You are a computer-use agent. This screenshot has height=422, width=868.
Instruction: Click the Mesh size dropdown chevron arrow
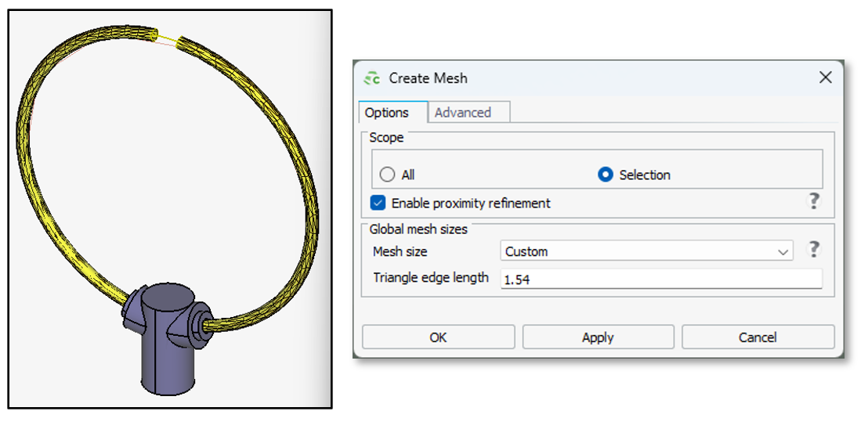coord(783,252)
